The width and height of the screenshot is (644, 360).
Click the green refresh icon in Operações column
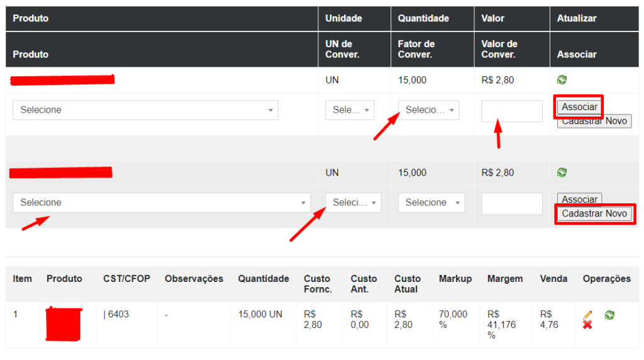pos(609,314)
